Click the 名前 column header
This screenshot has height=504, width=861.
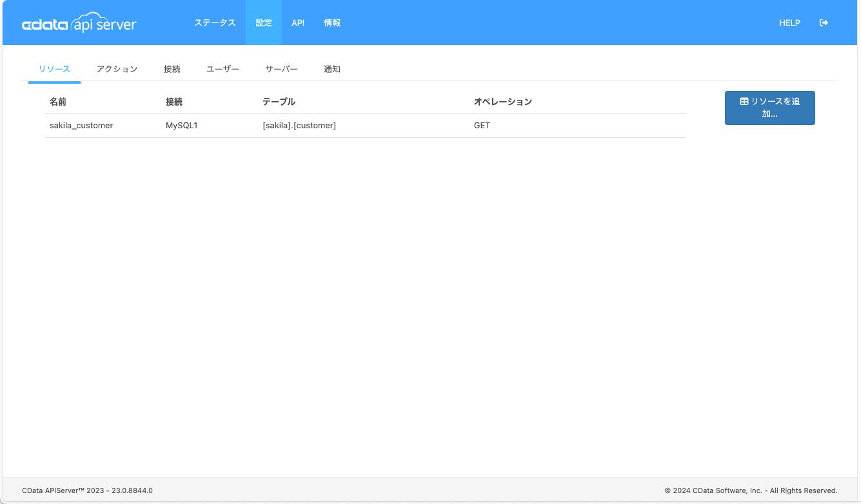(58, 102)
